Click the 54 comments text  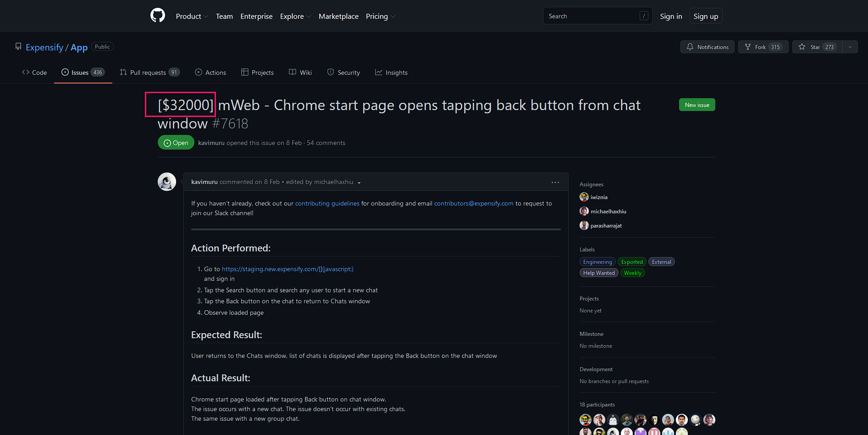pyautogui.click(x=326, y=143)
